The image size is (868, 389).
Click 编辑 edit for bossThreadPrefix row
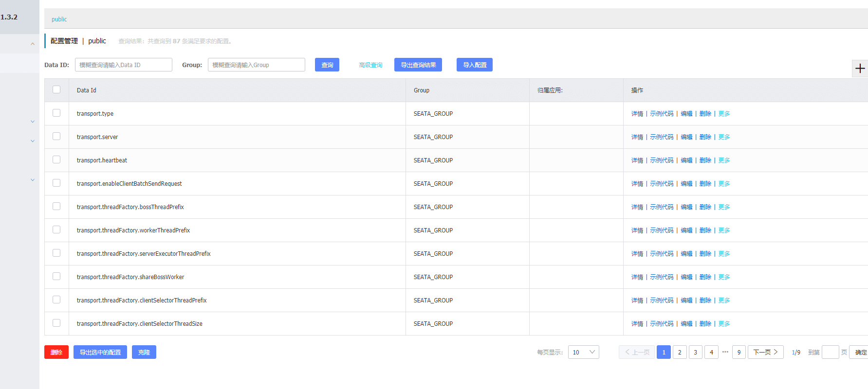tap(686, 207)
